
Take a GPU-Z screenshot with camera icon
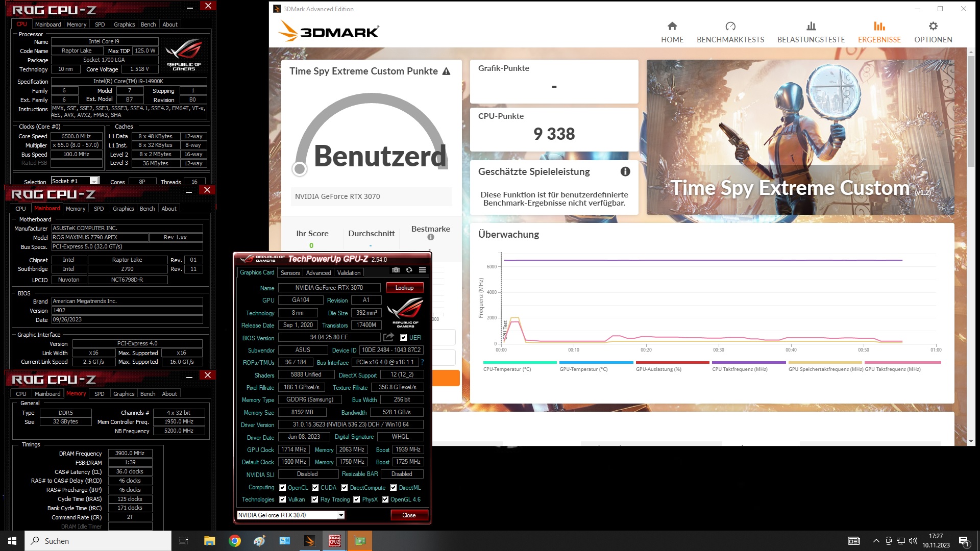pos(396,270)
